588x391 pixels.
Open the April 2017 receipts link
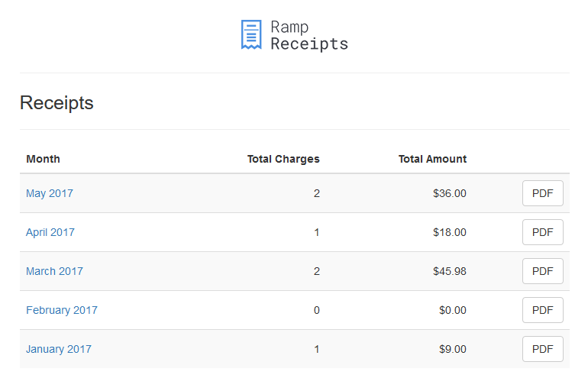[x=50, y=232]
